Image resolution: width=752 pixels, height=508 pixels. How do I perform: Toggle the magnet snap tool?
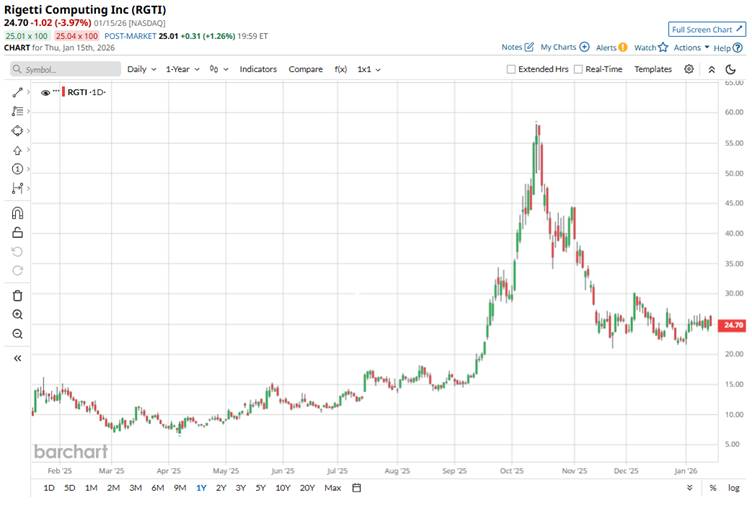18,213
